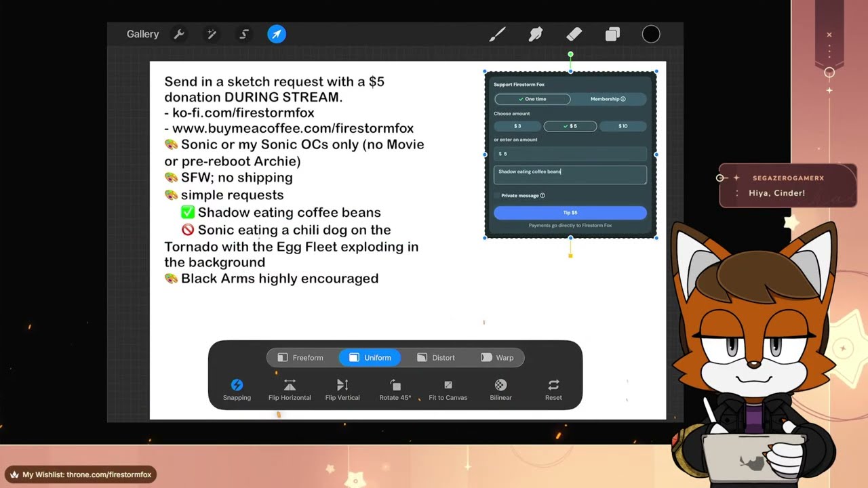Open the Gallery view

coord(142,34)
